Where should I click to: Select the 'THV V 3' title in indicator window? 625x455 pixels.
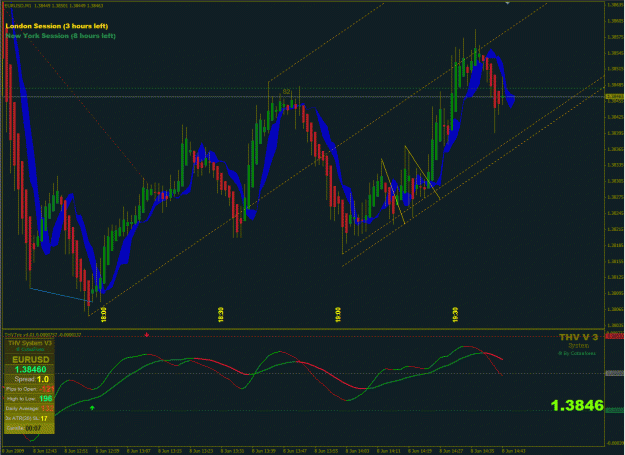[578, 337]
